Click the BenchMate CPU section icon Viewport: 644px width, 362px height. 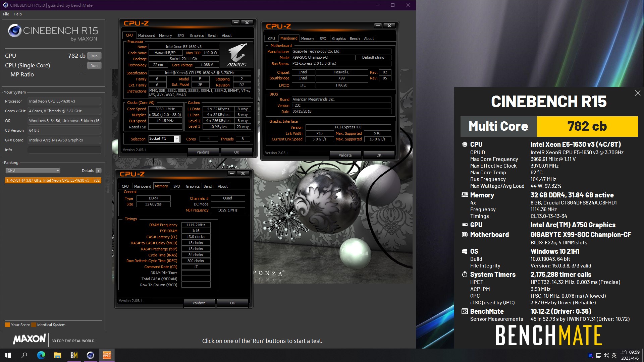coord(465,144)
